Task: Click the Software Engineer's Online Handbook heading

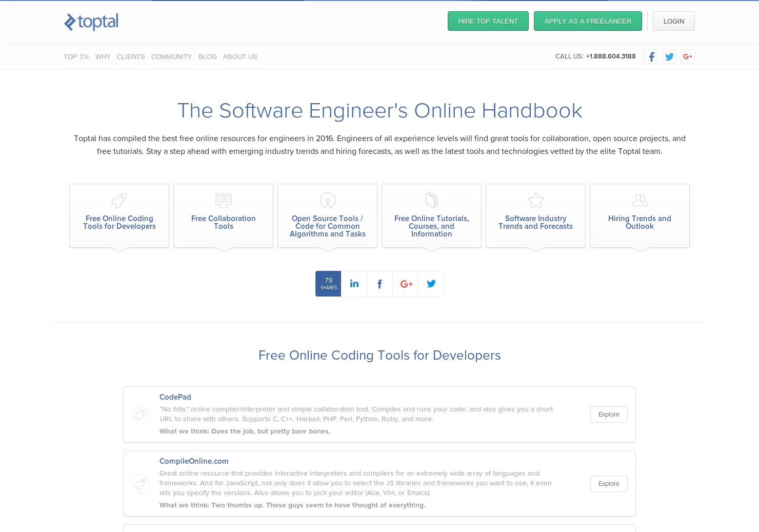Action: (379, 111)
